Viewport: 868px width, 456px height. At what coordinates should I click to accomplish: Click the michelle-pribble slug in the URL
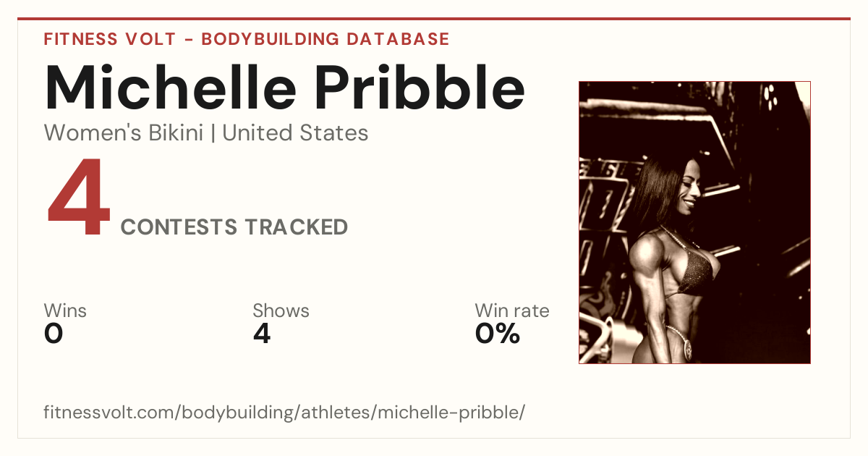[x=447, y=413]
